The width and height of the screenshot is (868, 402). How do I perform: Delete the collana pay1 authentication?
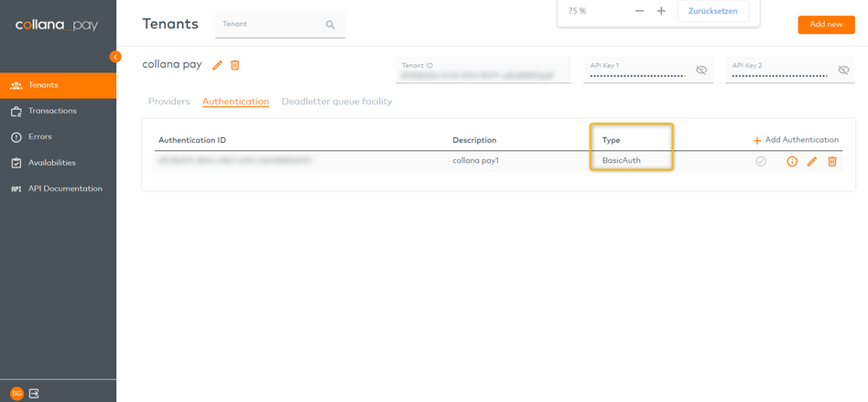tap(832, 162)
